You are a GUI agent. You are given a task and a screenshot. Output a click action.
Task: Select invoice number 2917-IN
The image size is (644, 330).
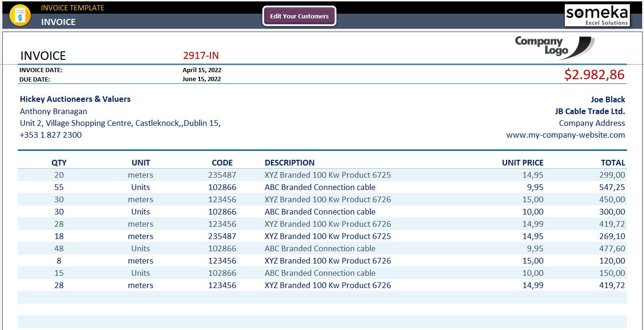coord(201,56)
